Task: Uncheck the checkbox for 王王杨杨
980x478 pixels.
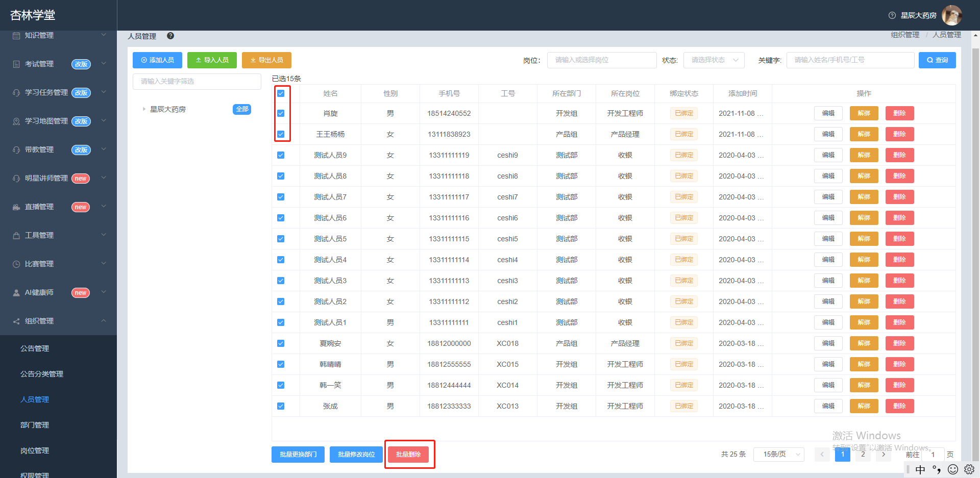Action: click(x=281, y=134)
